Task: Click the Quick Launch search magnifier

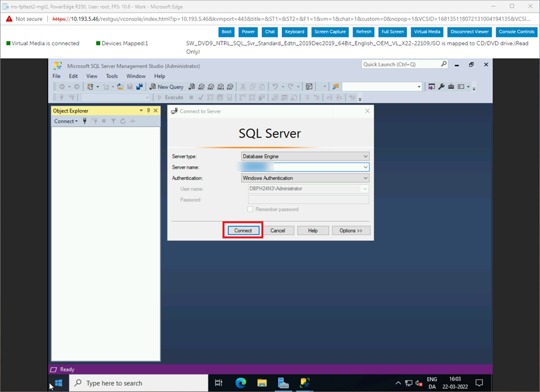Action: coord(443,64)
